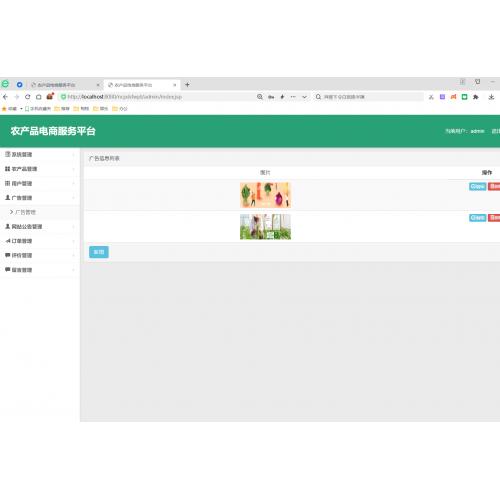
Task: Click the browser back arrow
Action: click(x=5, y=97)
